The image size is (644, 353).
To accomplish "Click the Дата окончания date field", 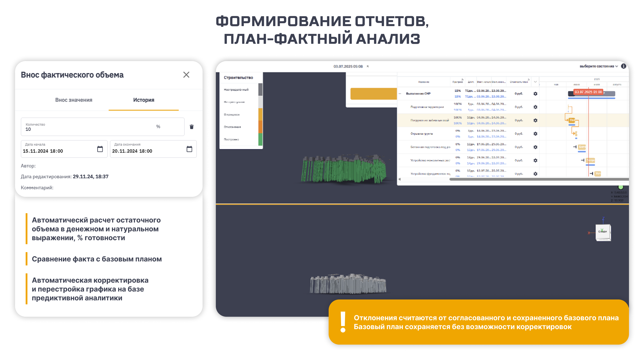I will [x=153, y=149].
